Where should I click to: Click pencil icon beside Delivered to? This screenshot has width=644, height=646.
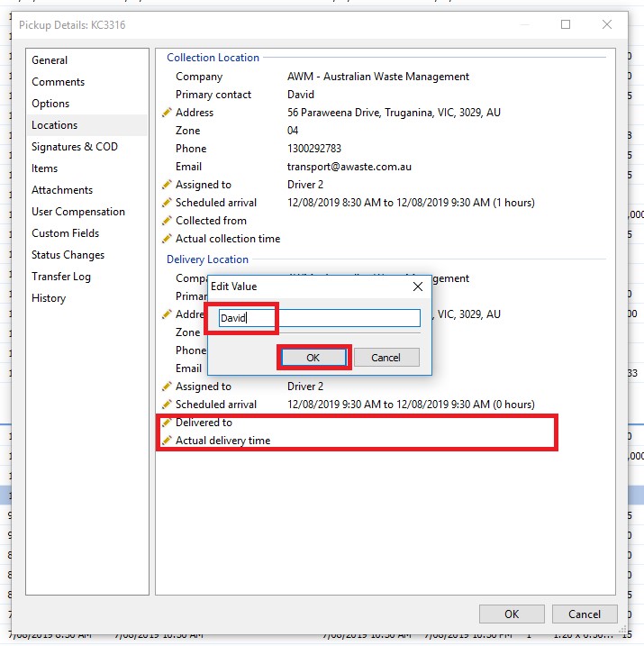(167, 423)
